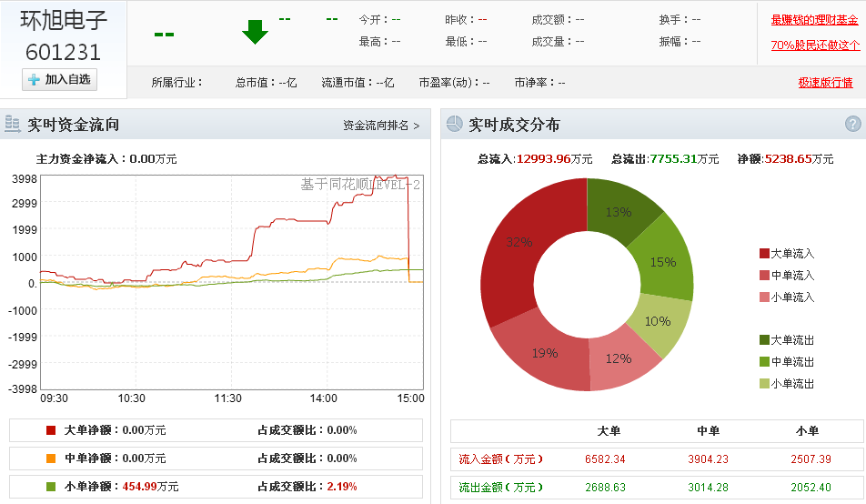Click the 成交额 field

coord(558,20)
